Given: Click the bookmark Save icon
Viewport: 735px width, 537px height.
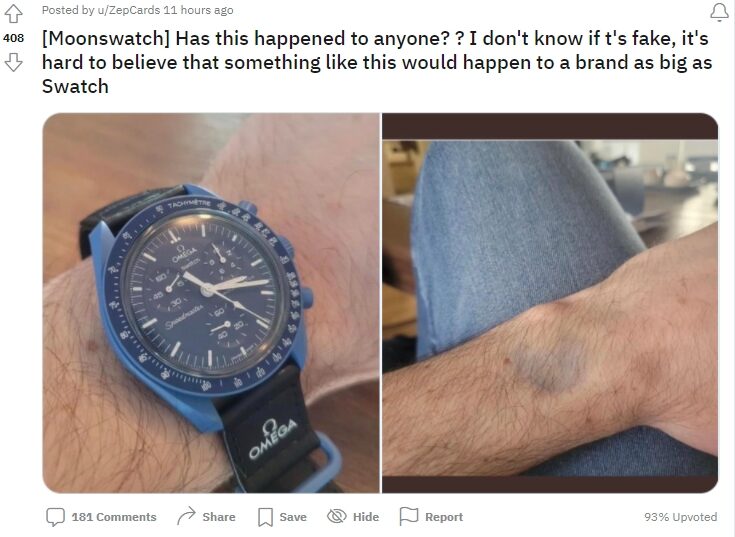Looking at the screenshot, I should click(265, 517).
